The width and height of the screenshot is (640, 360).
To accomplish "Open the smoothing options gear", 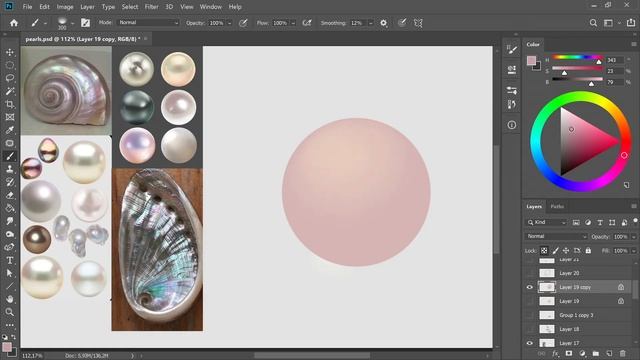I will coord(383,23).
